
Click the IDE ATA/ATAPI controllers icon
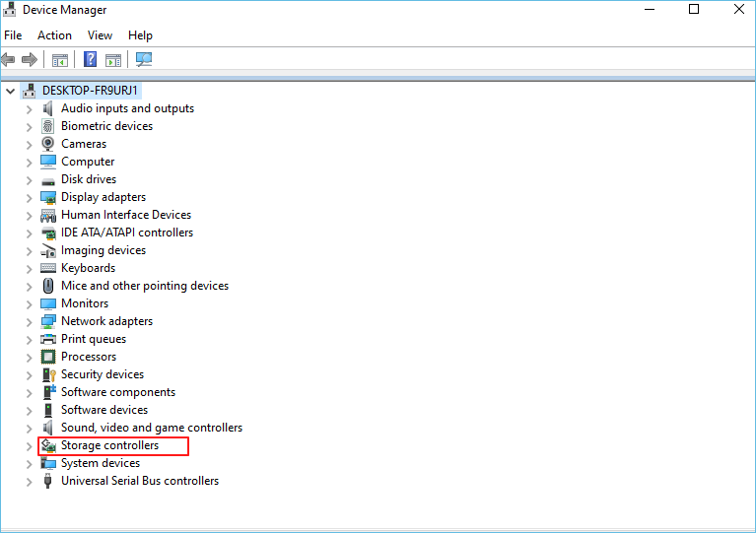pos(48,233)
